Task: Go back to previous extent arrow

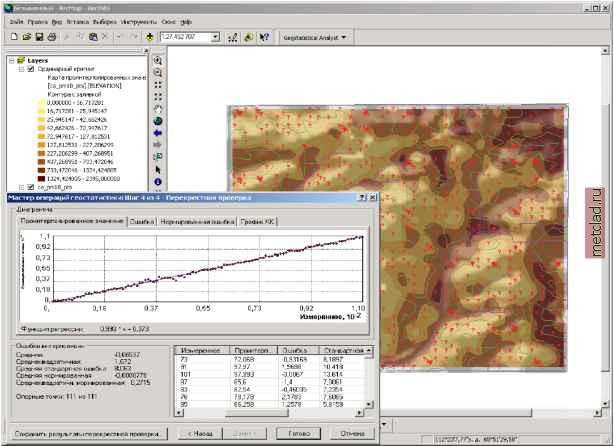Action: (x=158, y=133)
